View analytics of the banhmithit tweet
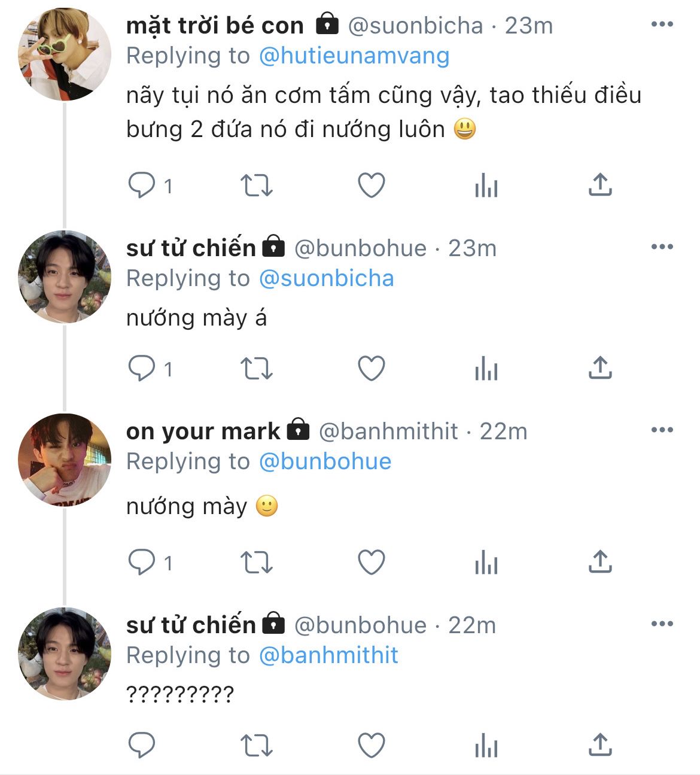Screen dimensions: 700x775 pyautogui.click(x=486, y=563)
